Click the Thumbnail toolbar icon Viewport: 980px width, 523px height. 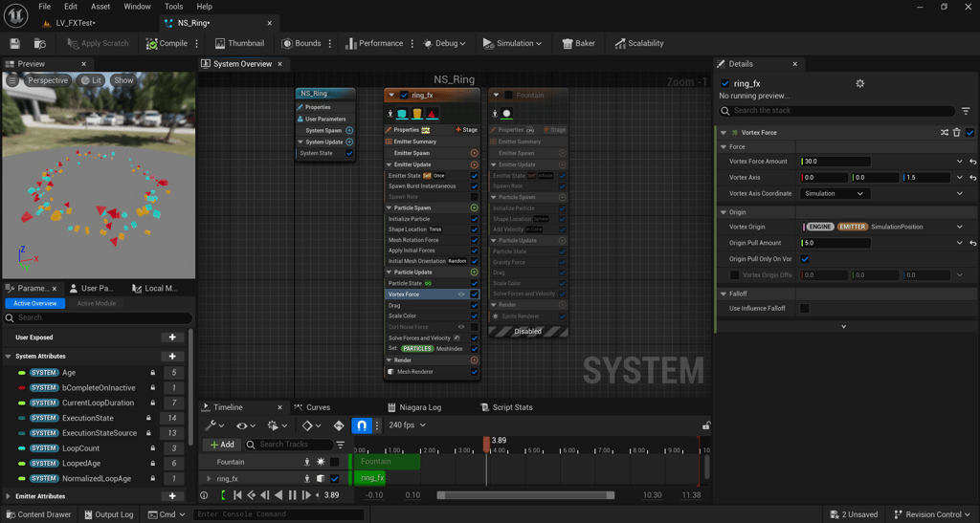click(x=239, y=43)
